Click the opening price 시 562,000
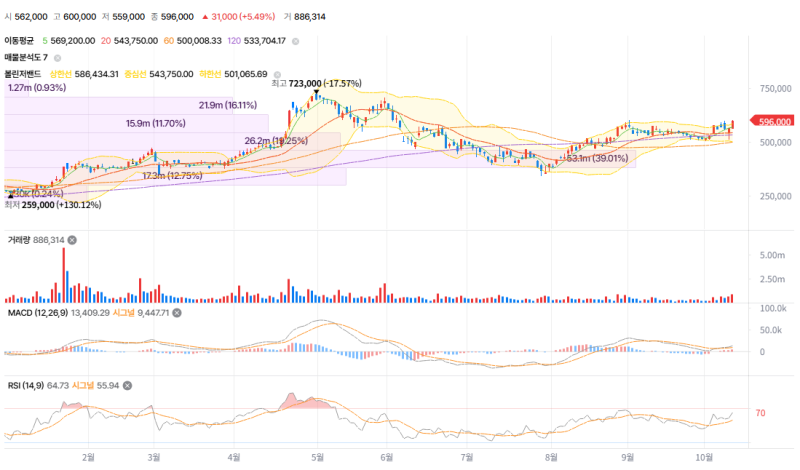The height and width of the screenshot is (470, 800). point(26,17)
